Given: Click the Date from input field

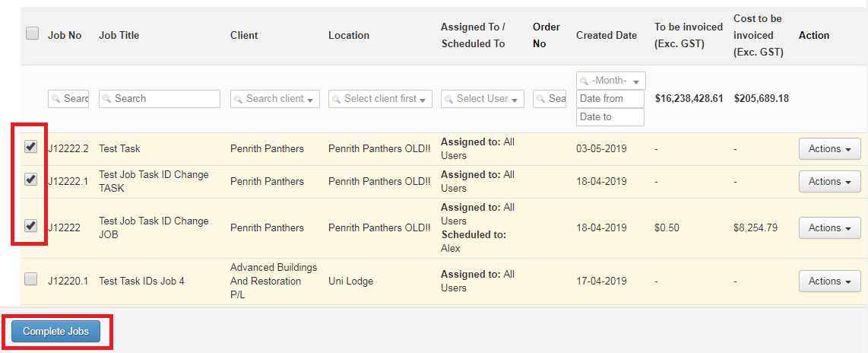Looking at the screenshot, I should pos(610,99).
